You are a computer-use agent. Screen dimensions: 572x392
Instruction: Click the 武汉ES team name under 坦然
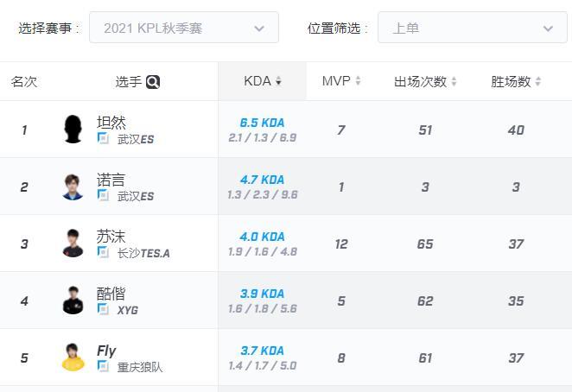(x=135, y=139)
